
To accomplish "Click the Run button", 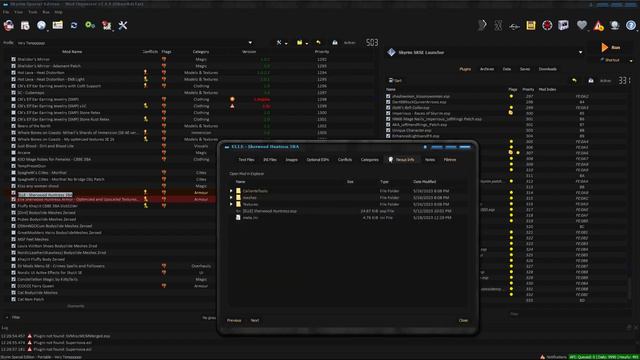I will click(611, 47).
